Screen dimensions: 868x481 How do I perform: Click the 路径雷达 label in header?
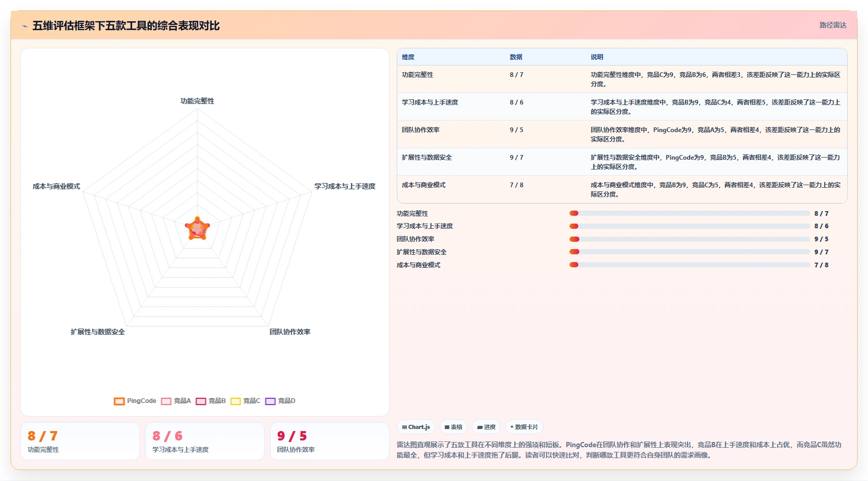[x=833, y=25]
